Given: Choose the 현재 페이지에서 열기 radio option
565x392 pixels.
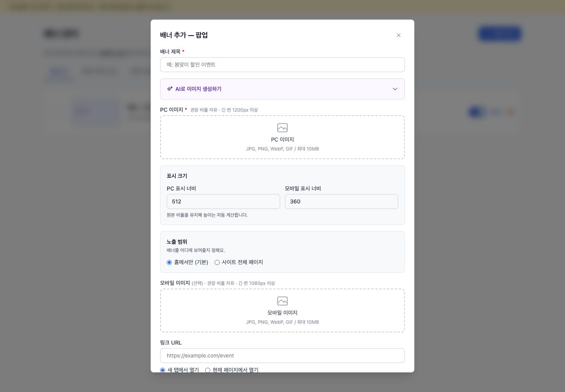Looking at the screenshot, I should click(208, 370).
